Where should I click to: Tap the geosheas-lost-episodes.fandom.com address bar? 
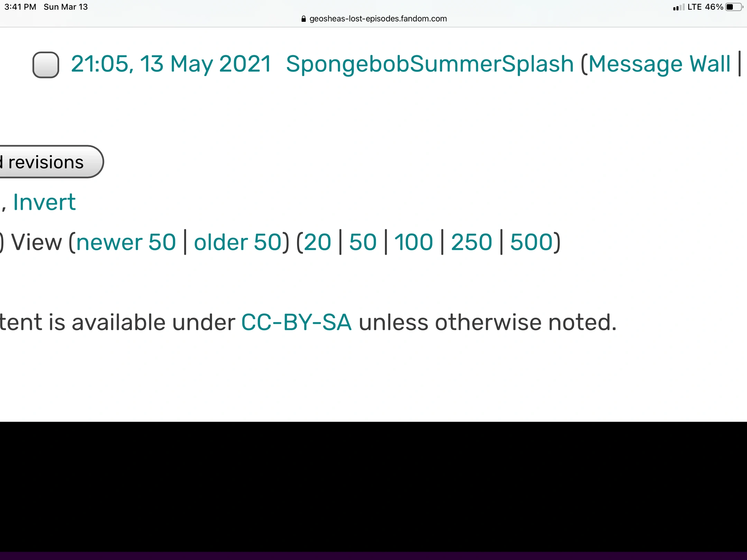coord(378,19)
